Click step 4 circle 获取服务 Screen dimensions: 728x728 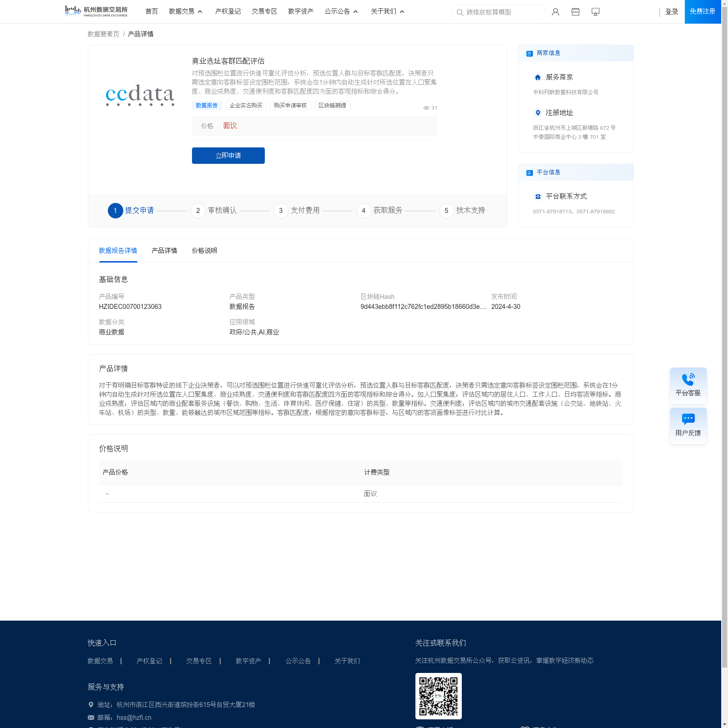364,211
